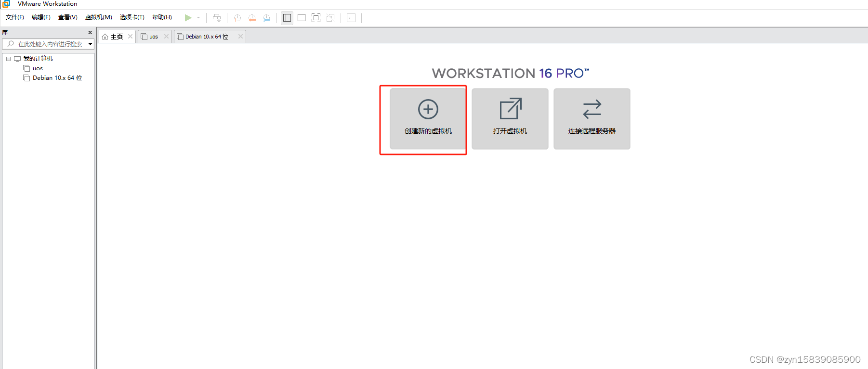Image resolution: width=868 pixels, height=369 pixels.
Task: Click the take snapshot toolbar icon
Action: coord(237,18)
